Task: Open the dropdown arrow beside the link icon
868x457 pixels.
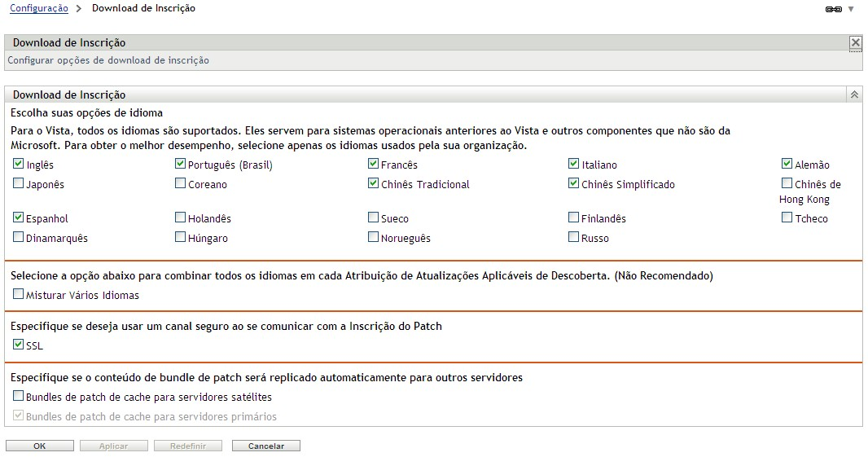Action: tap(851, 10)
